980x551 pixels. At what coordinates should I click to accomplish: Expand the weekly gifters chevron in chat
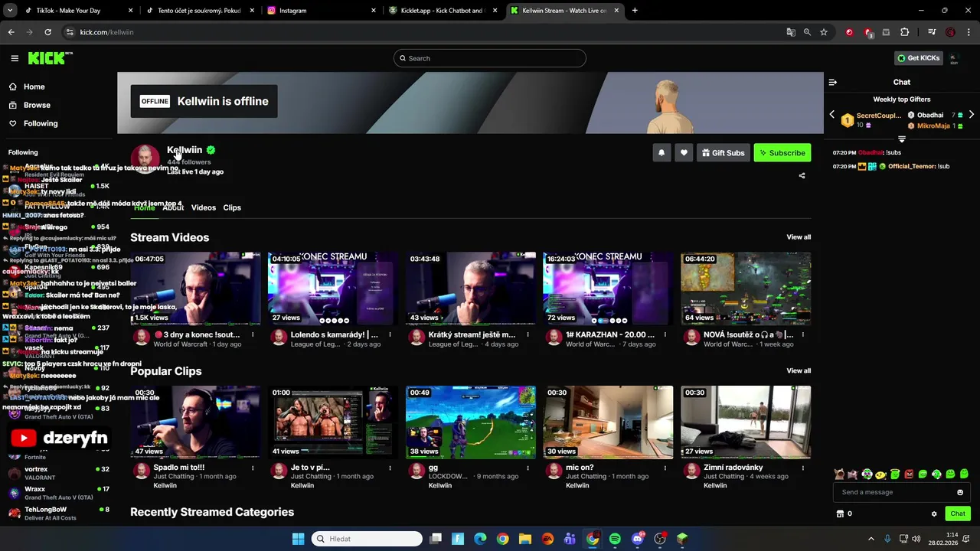pos(901,139)
